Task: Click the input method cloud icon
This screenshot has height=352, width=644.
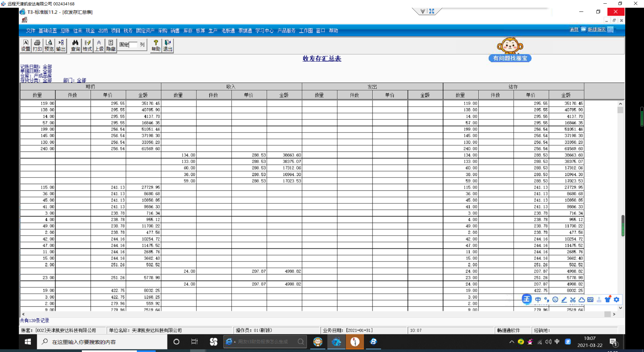Action: point(582,300)
